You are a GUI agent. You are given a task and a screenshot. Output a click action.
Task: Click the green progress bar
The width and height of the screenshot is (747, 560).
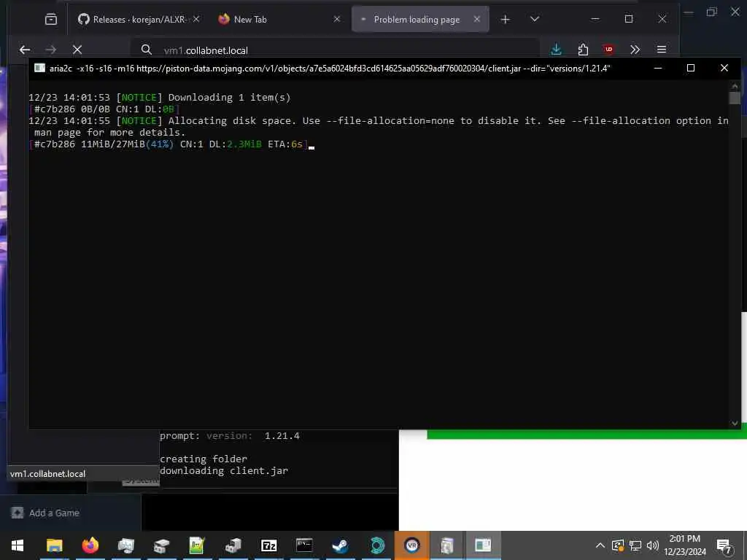tap(587, 435)
